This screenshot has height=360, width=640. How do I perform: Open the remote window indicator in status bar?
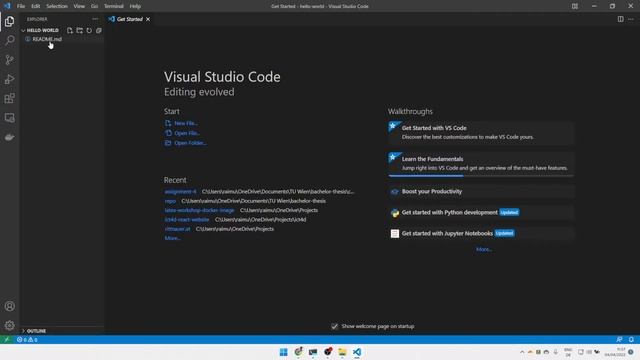[7, 340]
